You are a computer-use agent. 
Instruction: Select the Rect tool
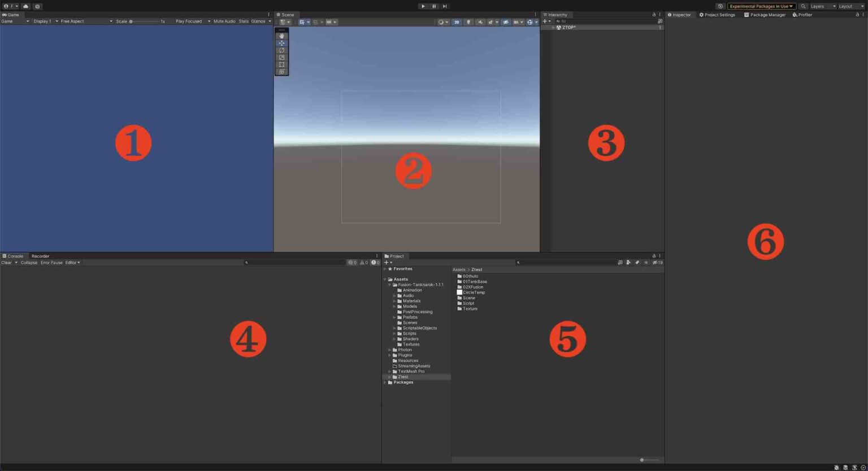coord(281,64)
